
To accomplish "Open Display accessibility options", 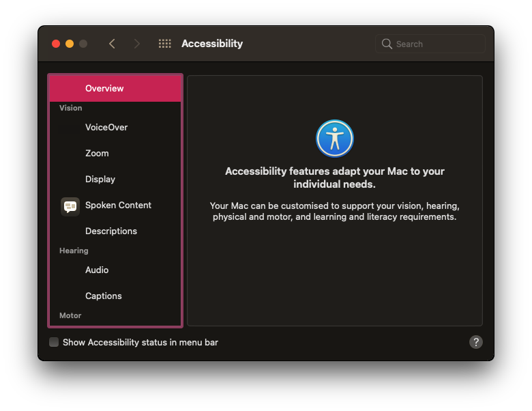I will (115, 179).
